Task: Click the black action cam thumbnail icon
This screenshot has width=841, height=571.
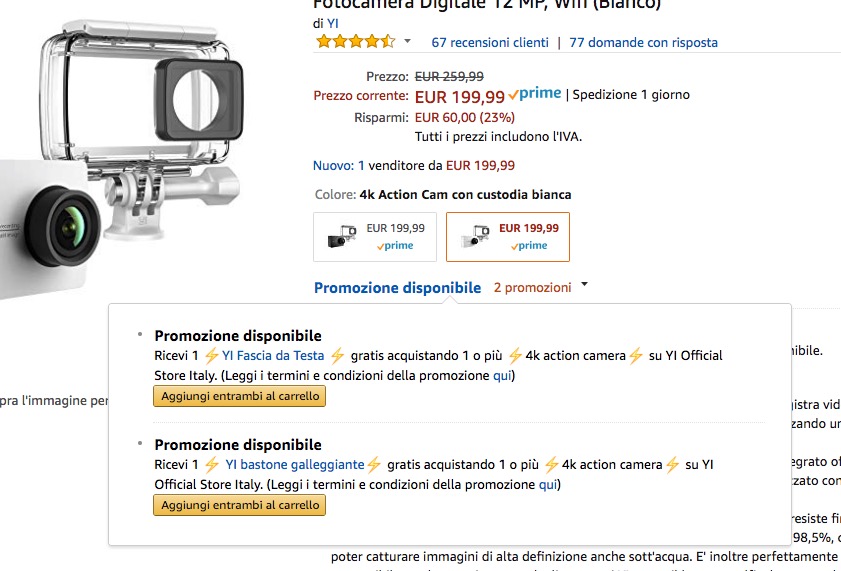Action: 342,238
